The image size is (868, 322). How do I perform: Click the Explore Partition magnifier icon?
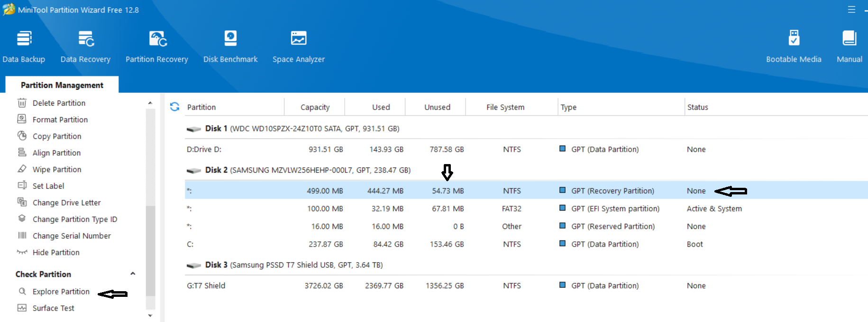point(22,291)
